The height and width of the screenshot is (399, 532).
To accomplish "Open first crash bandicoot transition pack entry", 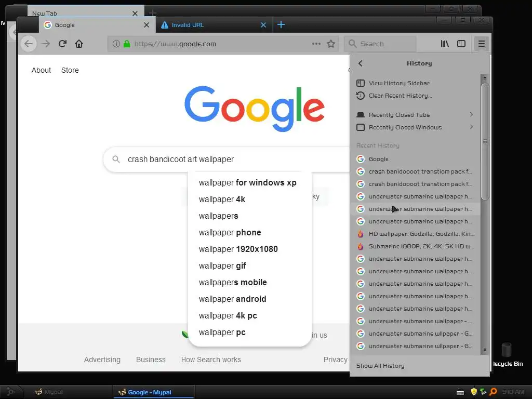I will (415, 171).
